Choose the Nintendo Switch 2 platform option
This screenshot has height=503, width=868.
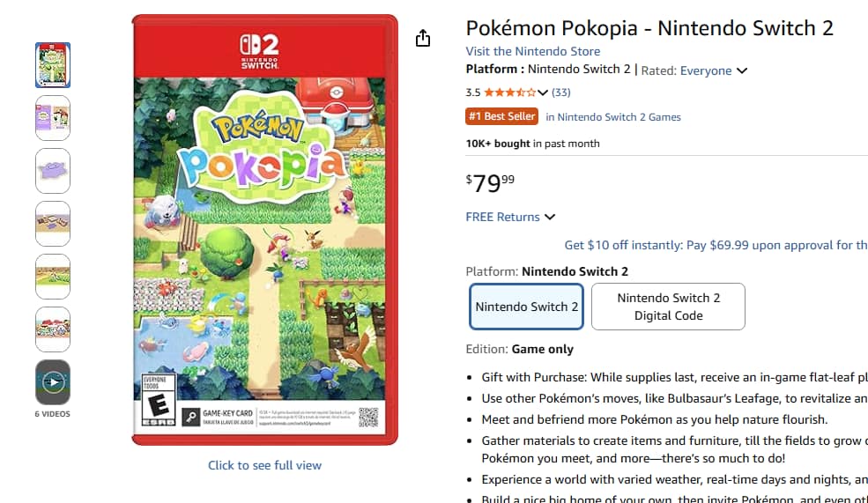tap(527, 307)
